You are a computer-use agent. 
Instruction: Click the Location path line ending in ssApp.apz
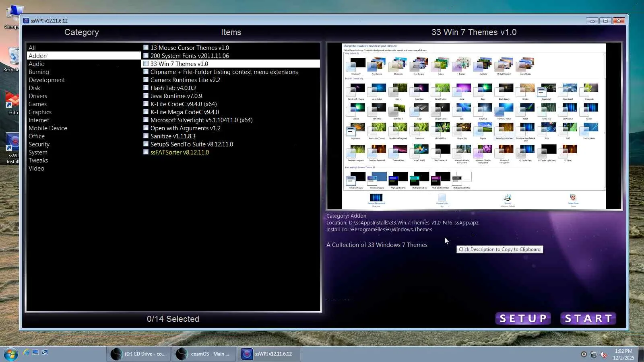coord(402,223)
